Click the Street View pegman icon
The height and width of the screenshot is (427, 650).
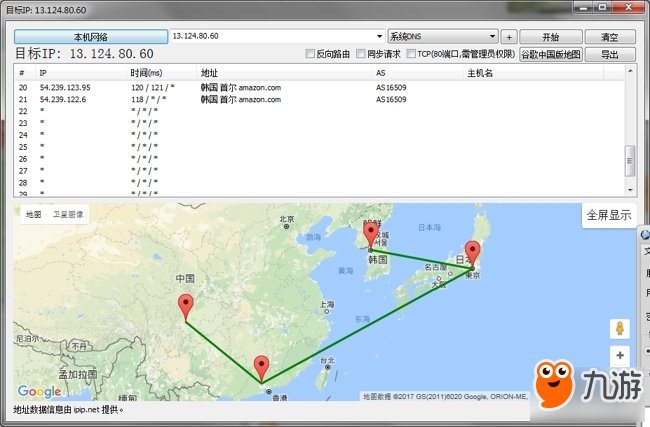(620, 329)
